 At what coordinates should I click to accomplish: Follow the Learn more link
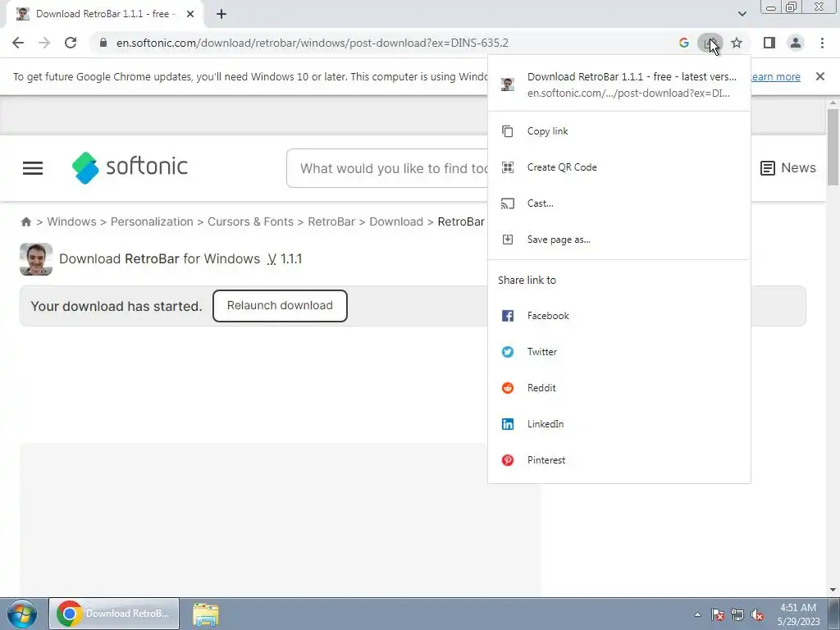click(775, 76)
